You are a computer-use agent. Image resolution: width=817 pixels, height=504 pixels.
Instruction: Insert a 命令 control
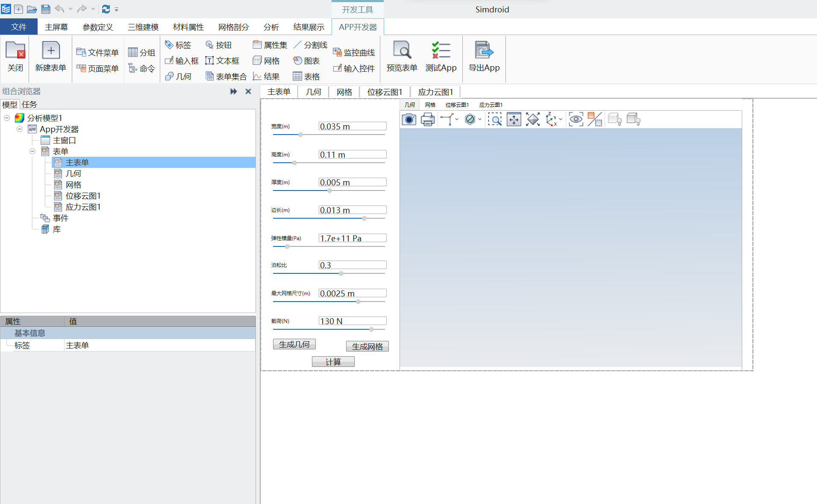pos(141,68)
